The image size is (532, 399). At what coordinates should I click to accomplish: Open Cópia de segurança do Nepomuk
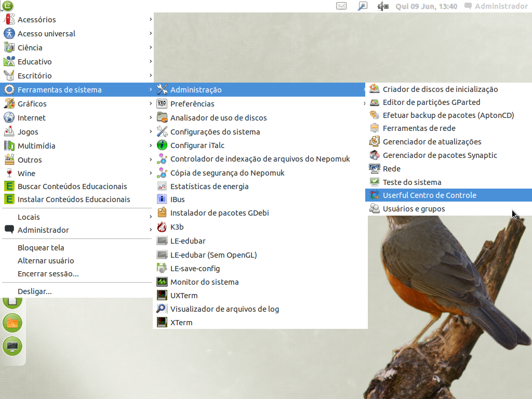260,172
